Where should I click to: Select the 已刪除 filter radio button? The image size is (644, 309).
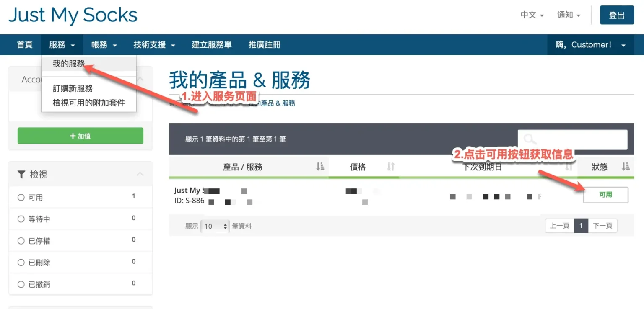[21, 263]
